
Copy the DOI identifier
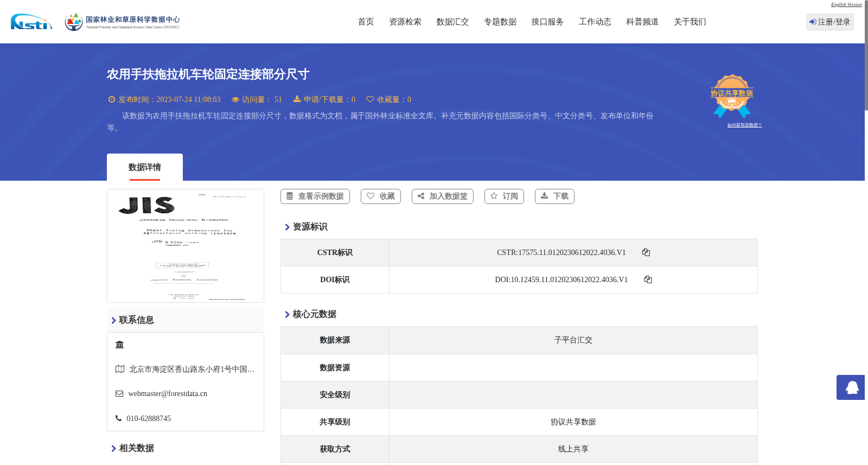648,279
